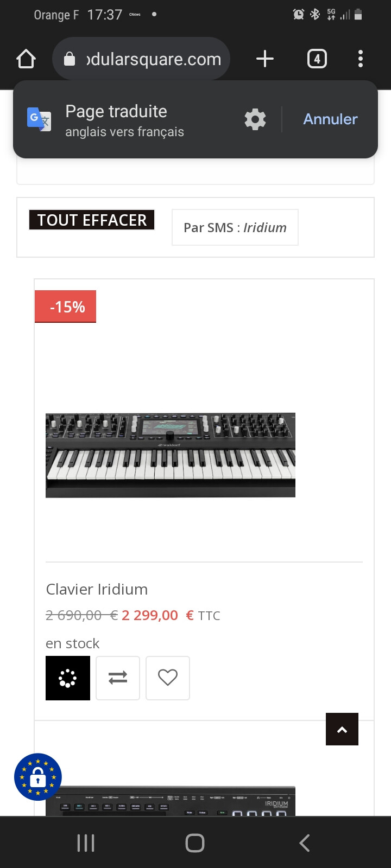Open a new browser tab
The image size is (391, 868).
click(264, 59)
